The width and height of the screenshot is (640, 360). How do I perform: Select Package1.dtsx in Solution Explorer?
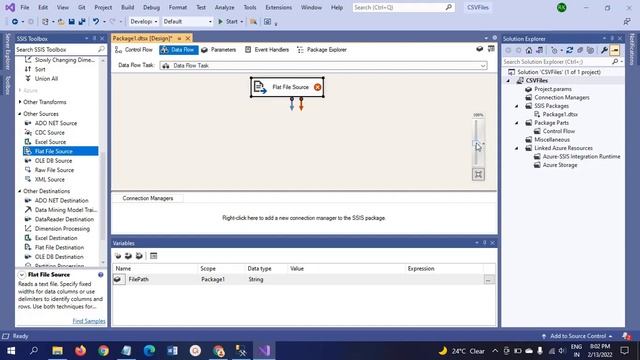560,114
